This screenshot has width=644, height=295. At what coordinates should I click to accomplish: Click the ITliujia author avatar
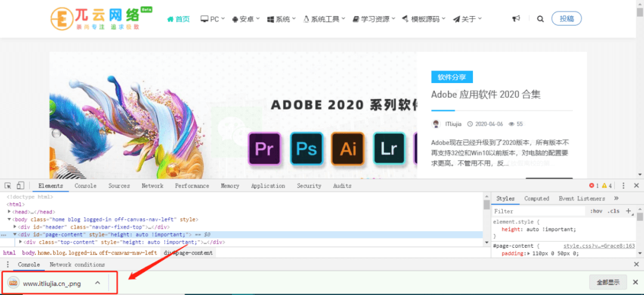coord(436,124)
